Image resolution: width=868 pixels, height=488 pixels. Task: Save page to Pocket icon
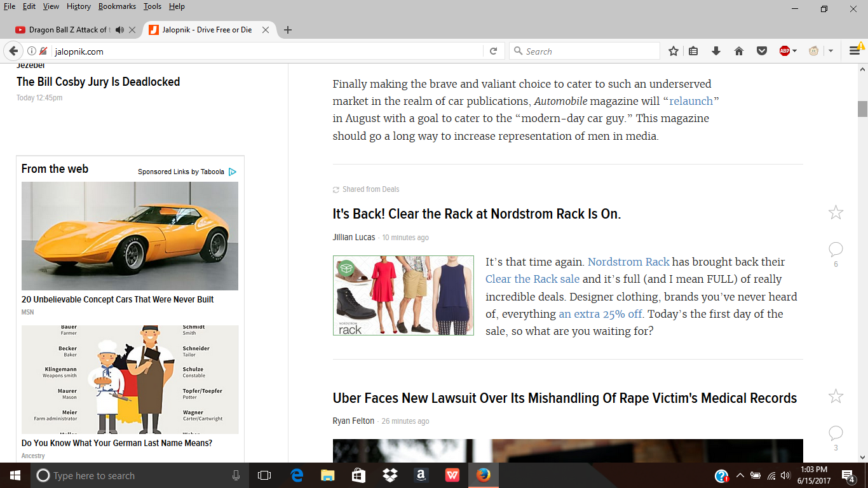(761, 51)
